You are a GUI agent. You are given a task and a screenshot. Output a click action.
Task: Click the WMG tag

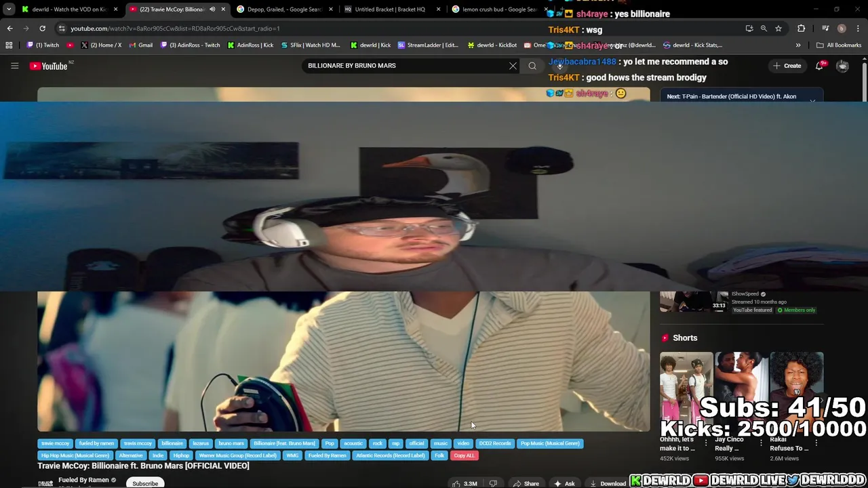(292, 455)
